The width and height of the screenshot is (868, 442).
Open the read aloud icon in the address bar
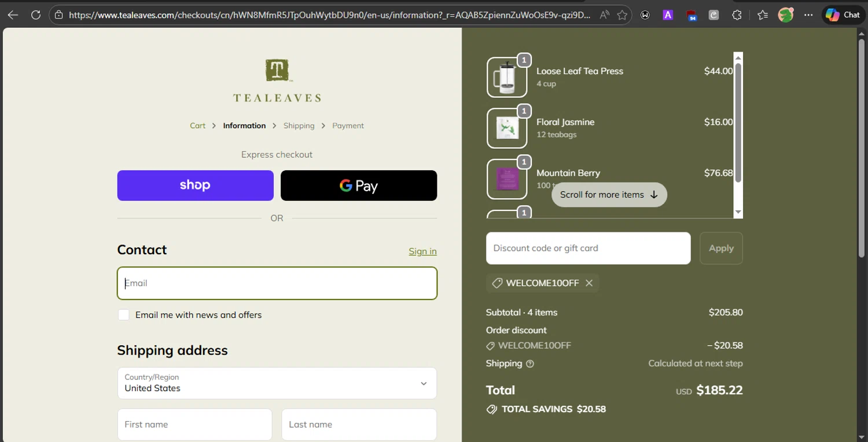(x=604, y=15)
